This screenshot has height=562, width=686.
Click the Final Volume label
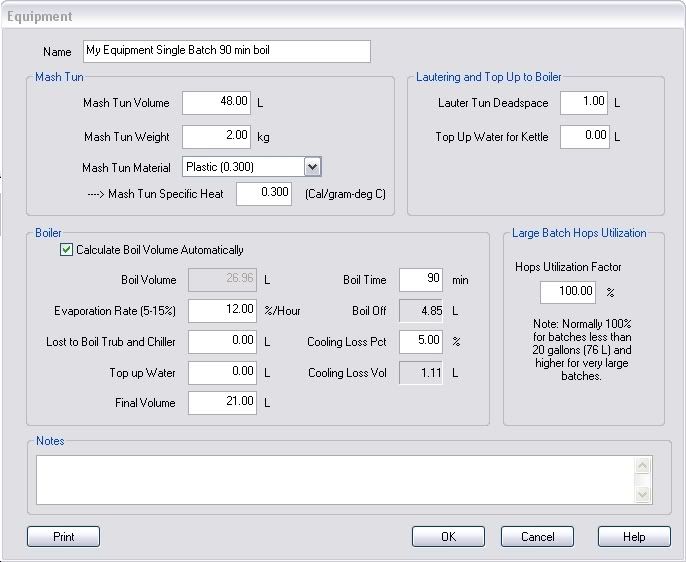point(145,403)
